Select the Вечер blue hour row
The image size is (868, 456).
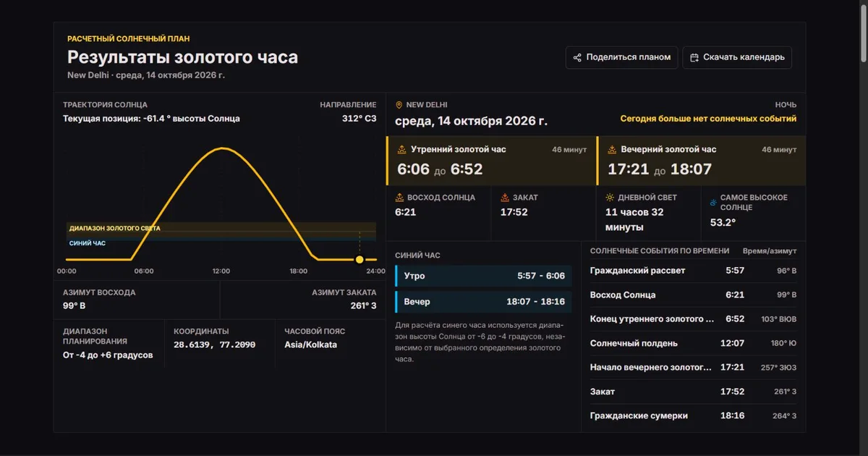[483, 302]
